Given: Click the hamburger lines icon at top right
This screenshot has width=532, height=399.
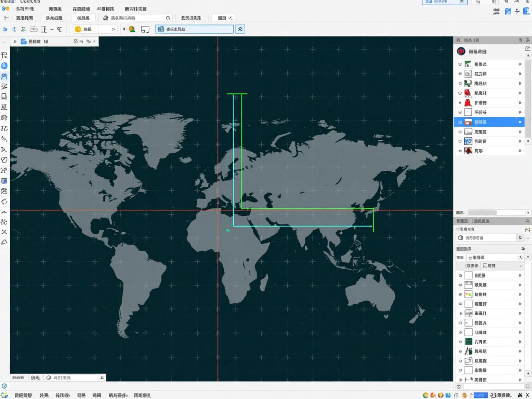Looking at the screenshot, I should [x=496, y=12].
